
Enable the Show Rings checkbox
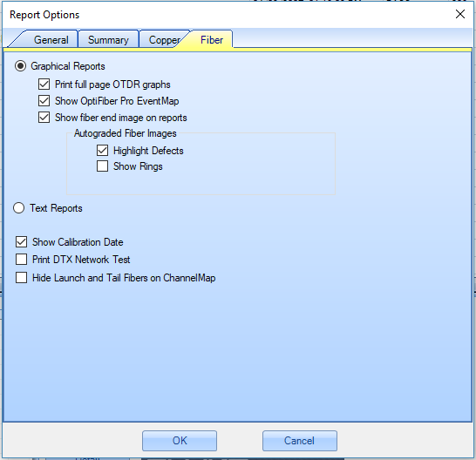102,166
